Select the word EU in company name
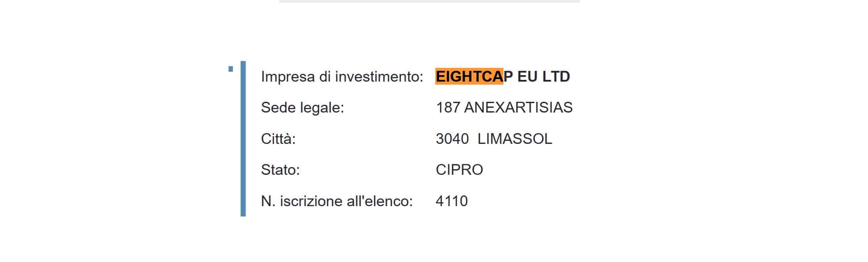Screen dimensions: 868x262 pos(527,76)
